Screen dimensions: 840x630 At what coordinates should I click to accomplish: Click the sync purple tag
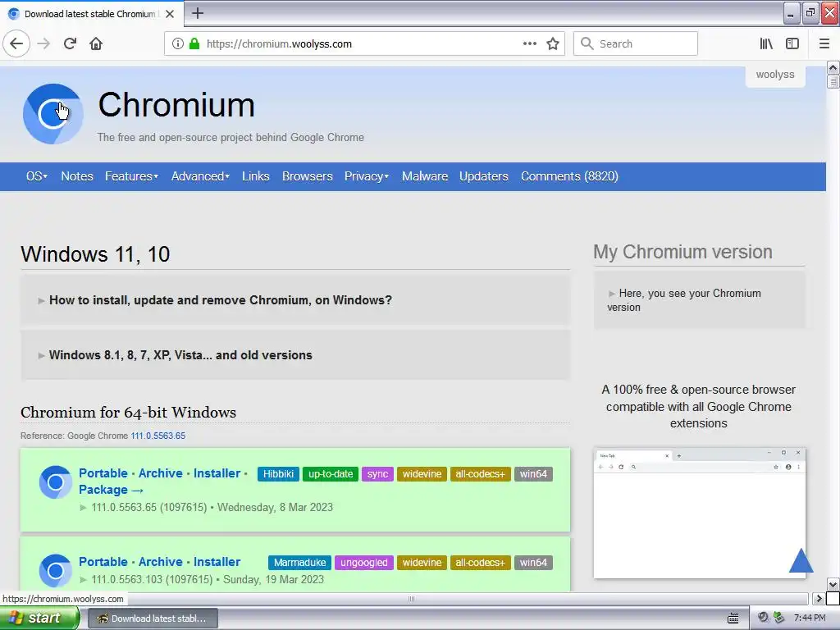377,474
